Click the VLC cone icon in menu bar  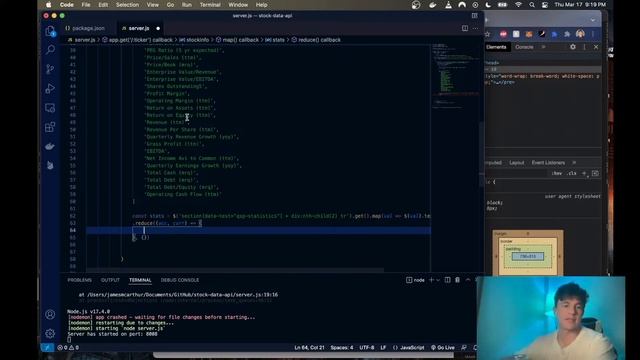[x=448, y=5]
